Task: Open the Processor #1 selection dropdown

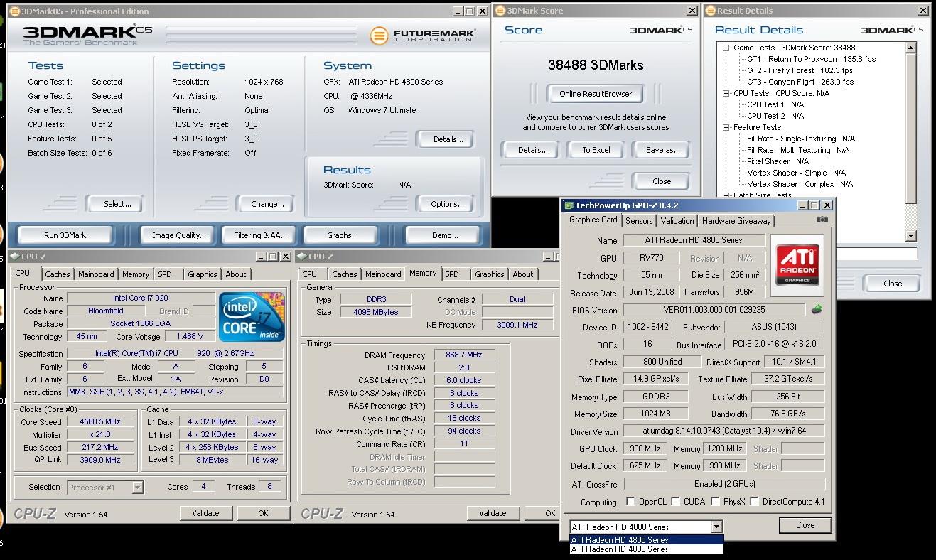Action: [x=137, y=487]
